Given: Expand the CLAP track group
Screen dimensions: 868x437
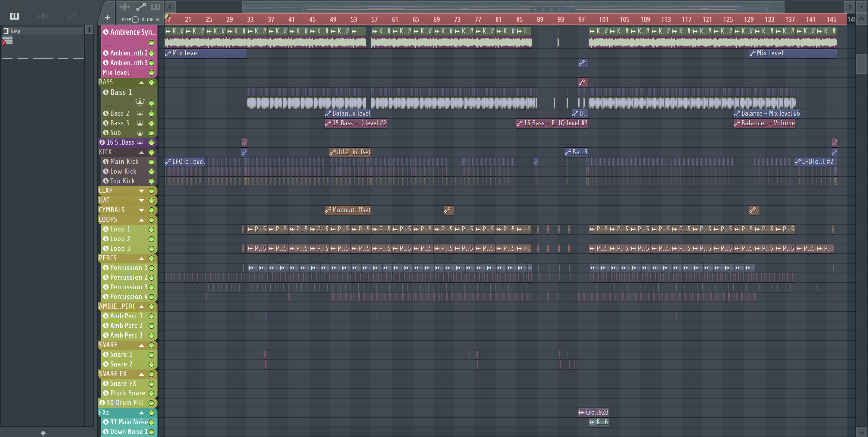Looking at the screenshot, I should (x=142, y=191).
